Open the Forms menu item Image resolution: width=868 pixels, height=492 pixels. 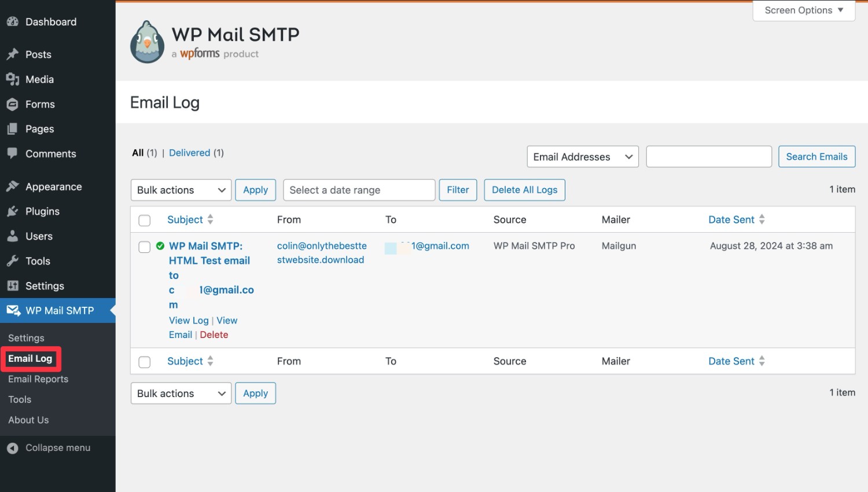[x=40, y=104]
